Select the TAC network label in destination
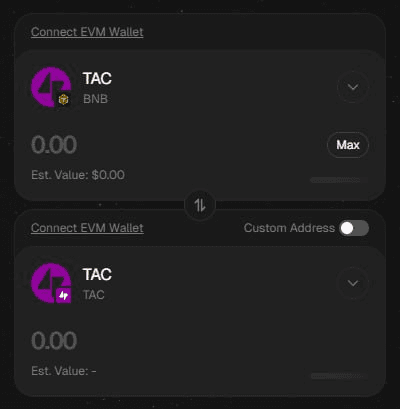This screenshot has height=409, width=400. pos(94,295)
